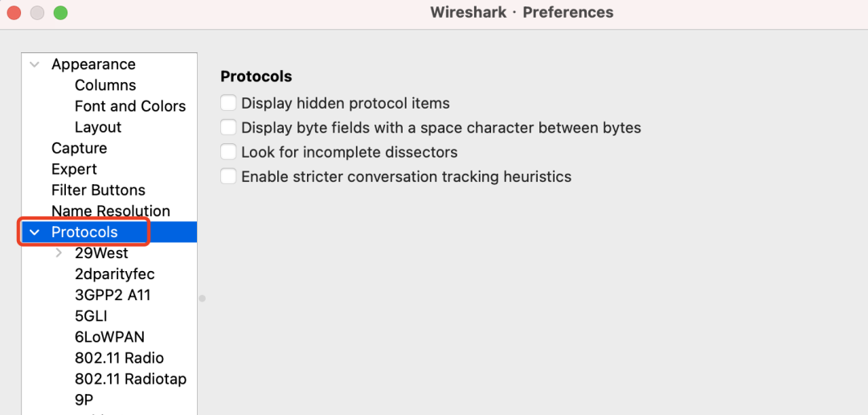Collapse the Appearance tree chevron
This screenshot has height=415, width=868.
(35, 64)
